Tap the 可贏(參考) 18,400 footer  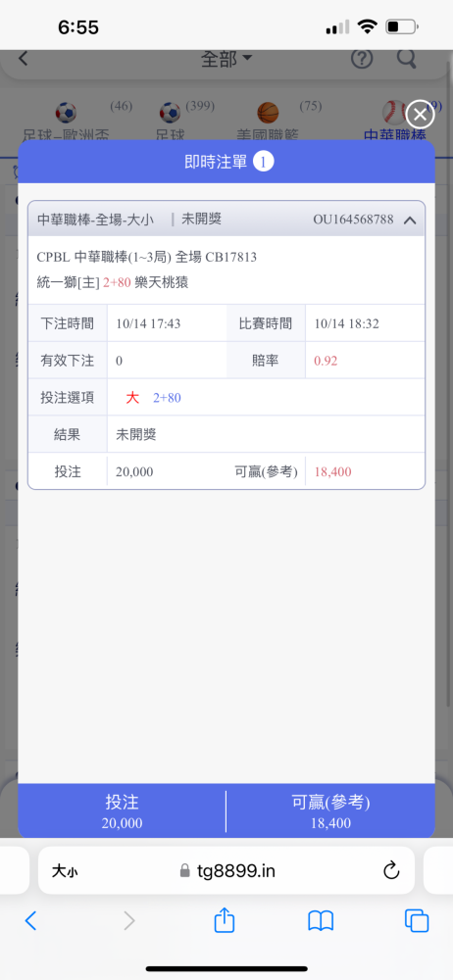[x=331, y=811]
